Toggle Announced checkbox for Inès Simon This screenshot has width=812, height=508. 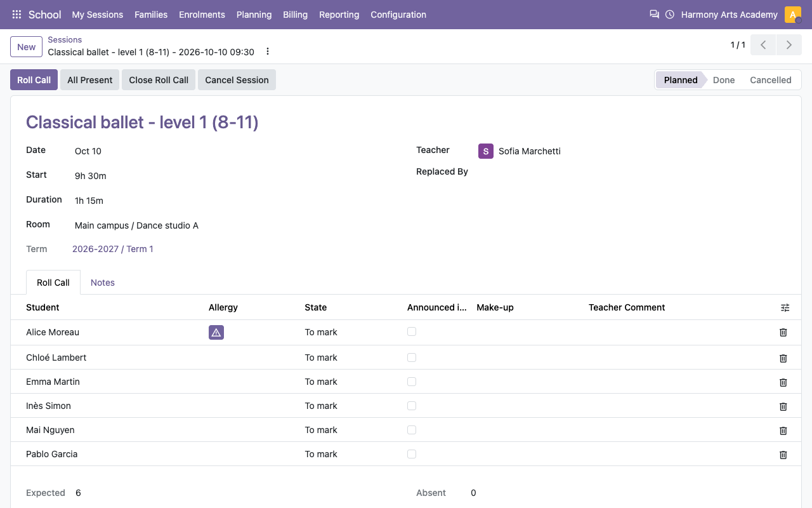tap(412, 406)
